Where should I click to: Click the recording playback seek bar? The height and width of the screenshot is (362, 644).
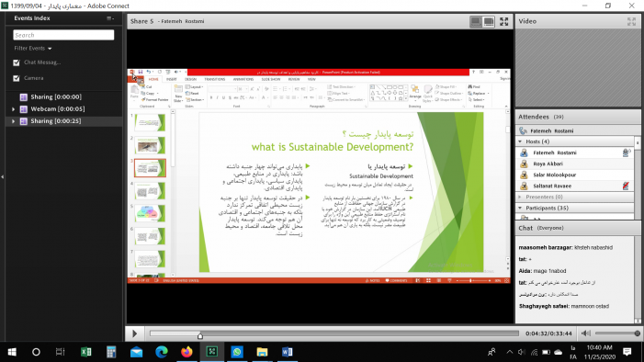[333, 334]
